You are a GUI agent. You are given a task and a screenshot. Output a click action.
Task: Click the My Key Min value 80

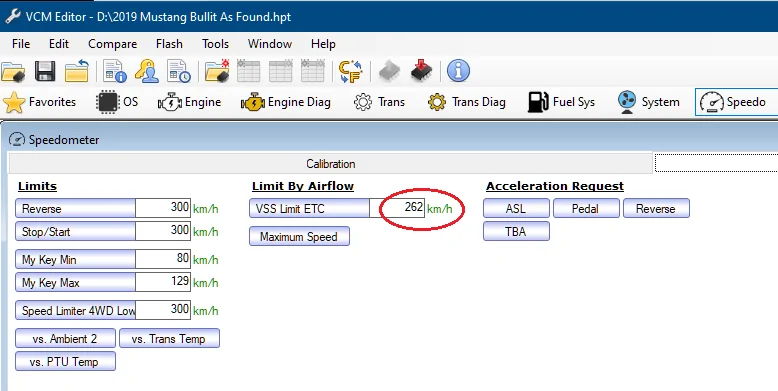[163, 260]
